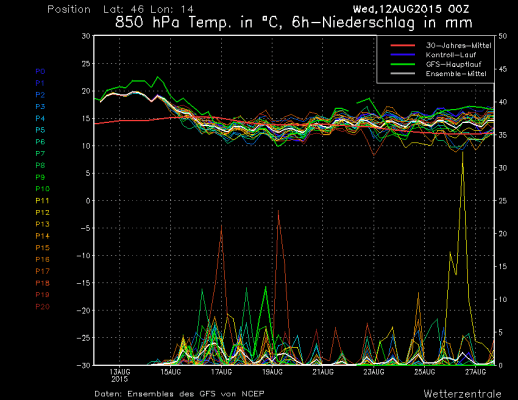Click the Daten Ensembles des GFS caption
Viewport: 518px width, 400px height.
[179, 394]
